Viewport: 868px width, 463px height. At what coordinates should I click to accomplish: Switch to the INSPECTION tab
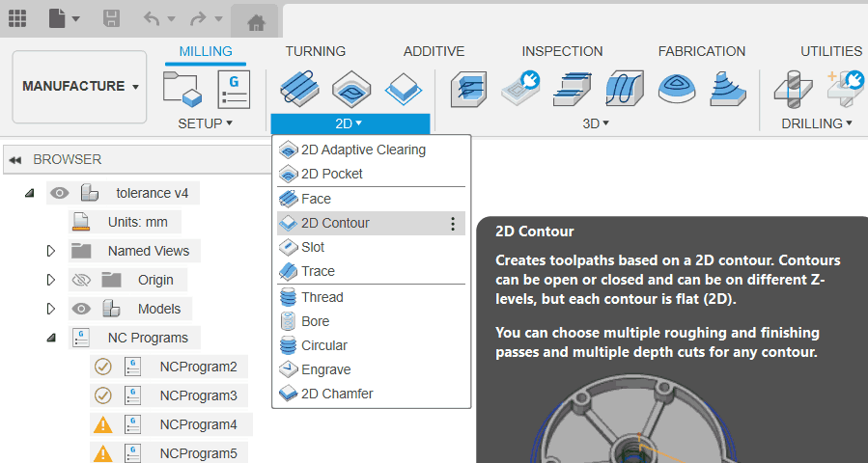[x=562, y=51]
